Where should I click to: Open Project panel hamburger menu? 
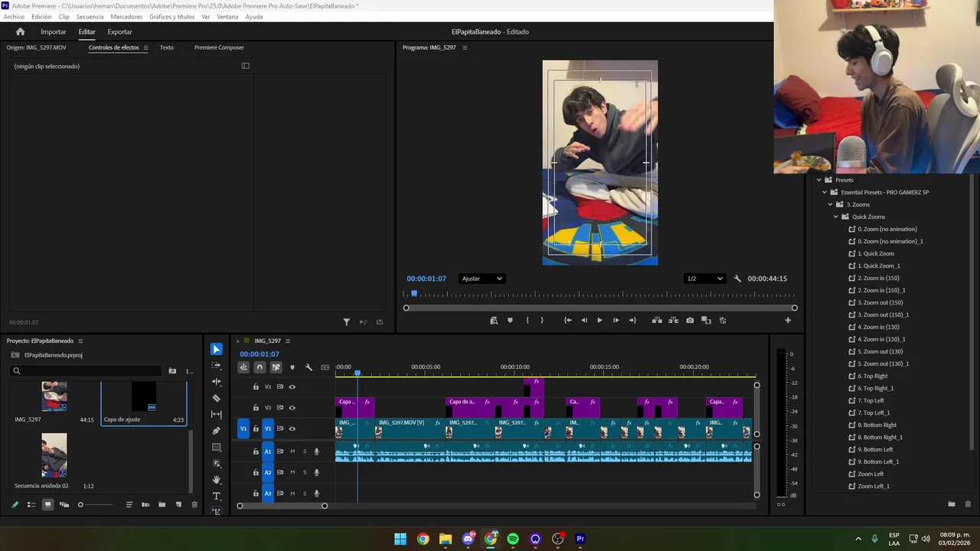(x=80, y=341)
